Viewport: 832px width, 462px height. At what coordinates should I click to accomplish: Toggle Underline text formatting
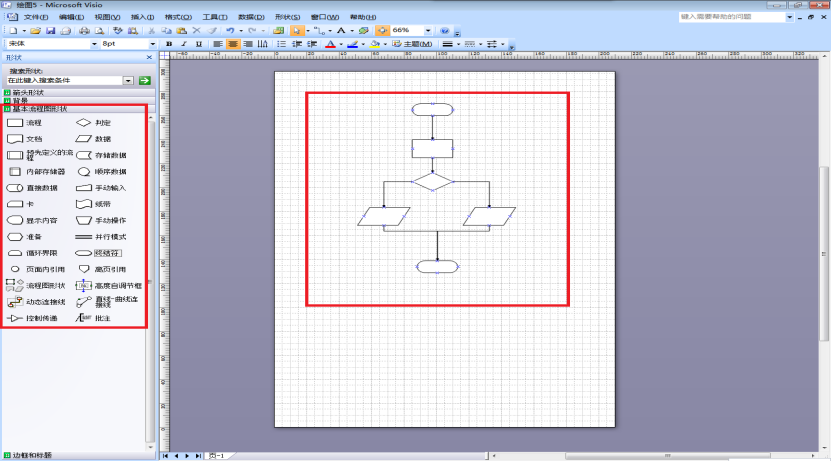click(x=198, y=44)
